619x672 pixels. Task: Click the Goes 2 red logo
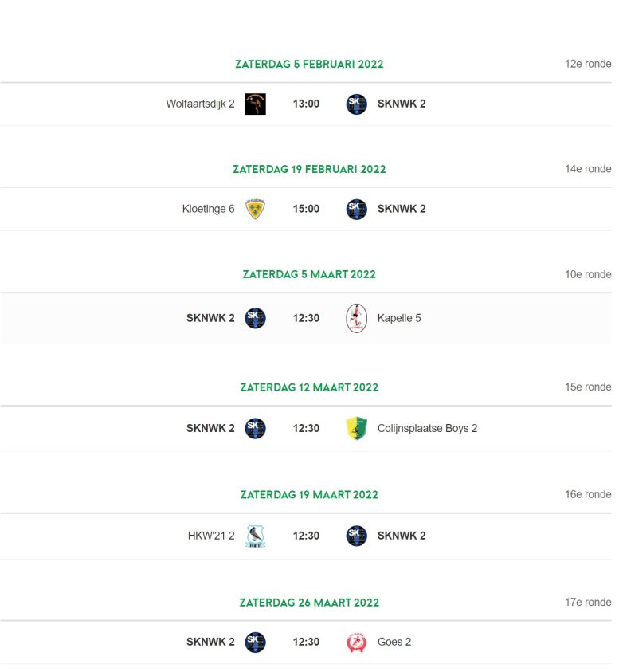coord(356,642)
